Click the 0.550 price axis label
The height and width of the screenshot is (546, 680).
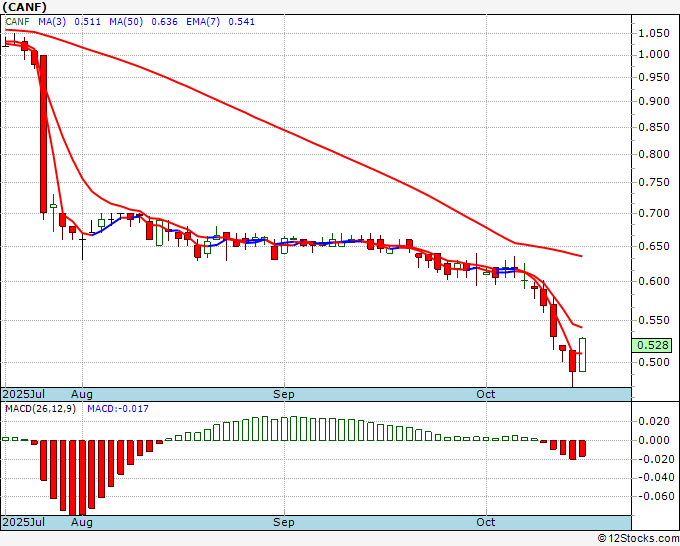[x=654, y=320]
